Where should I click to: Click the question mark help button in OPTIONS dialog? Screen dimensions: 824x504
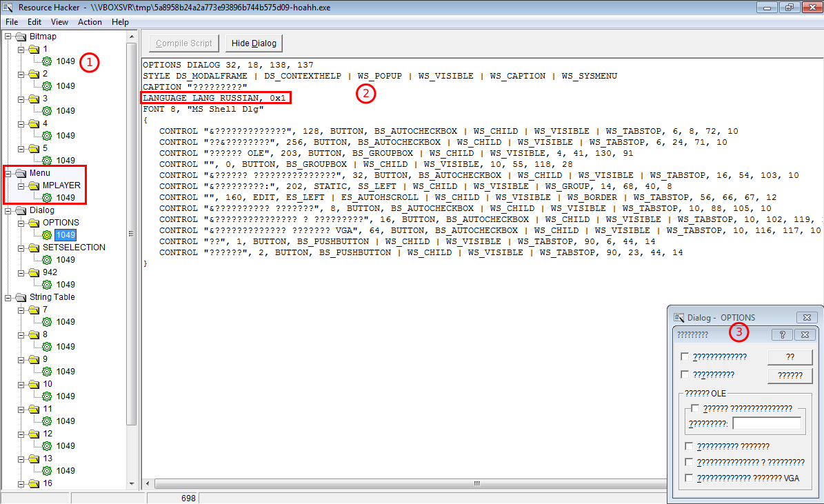[x=782, y=334]
